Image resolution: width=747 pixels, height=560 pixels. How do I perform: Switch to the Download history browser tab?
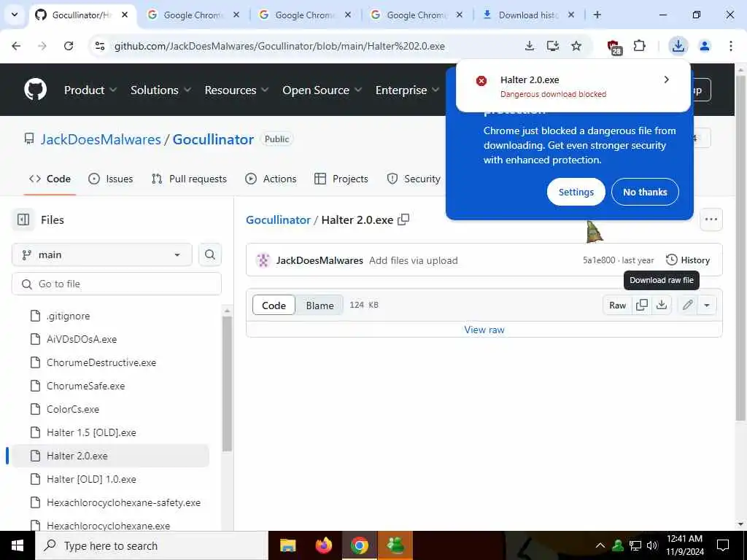coord(529,15)
